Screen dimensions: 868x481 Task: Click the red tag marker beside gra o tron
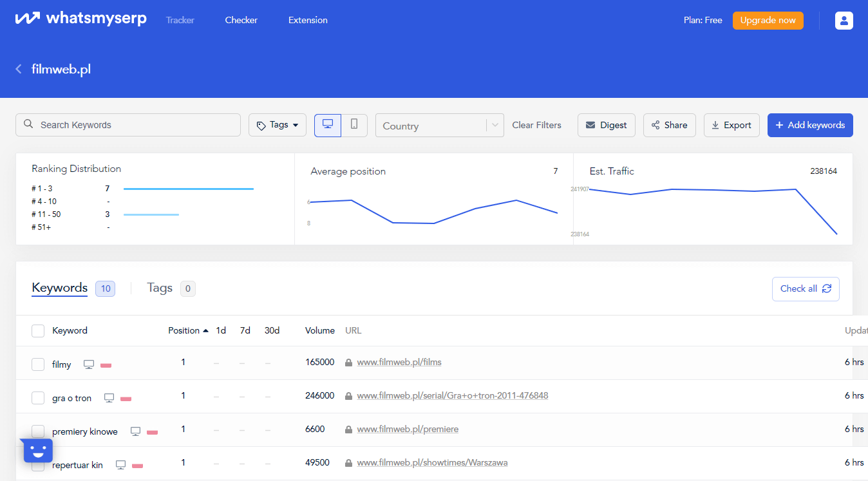[x=126, y=399]
